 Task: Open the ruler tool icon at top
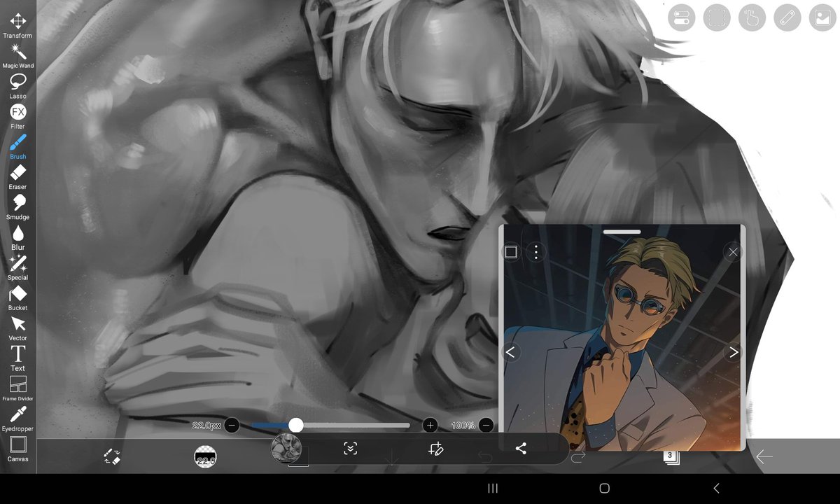click(x=787, y=17)
